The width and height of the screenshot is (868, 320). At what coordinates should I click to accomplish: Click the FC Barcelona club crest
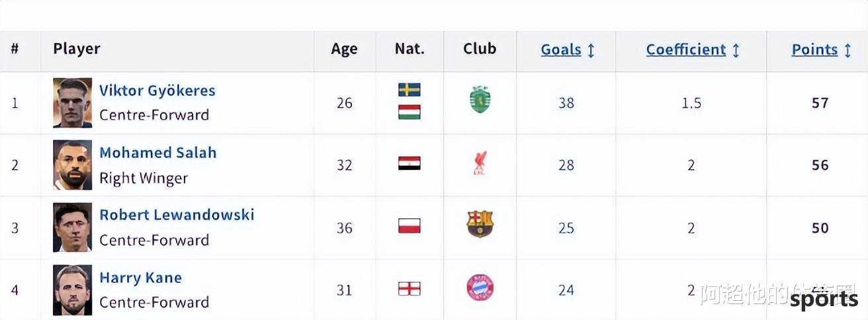[x=480, y=225]
